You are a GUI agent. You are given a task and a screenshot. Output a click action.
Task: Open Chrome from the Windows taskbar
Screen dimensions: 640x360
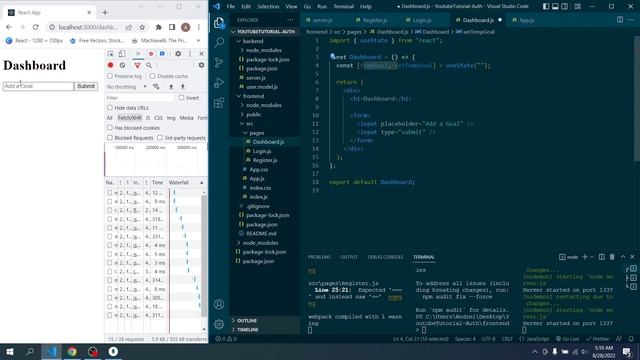(72, 351)
